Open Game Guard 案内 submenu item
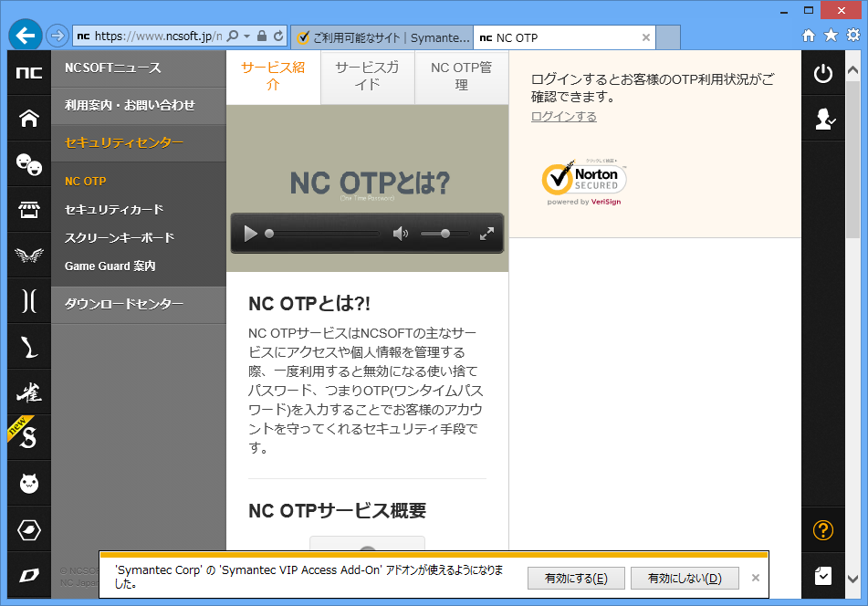 click(110, 266)
